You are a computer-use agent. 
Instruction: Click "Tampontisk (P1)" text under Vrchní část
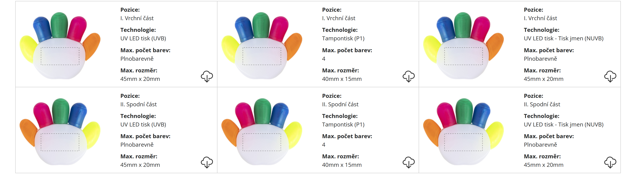[x=343, y=38]
